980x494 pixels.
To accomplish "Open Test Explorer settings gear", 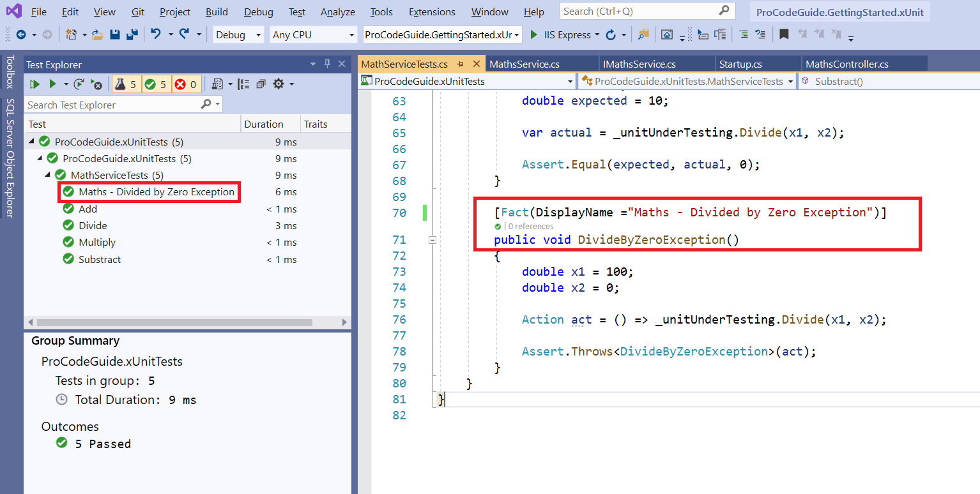I will (279, 84).
